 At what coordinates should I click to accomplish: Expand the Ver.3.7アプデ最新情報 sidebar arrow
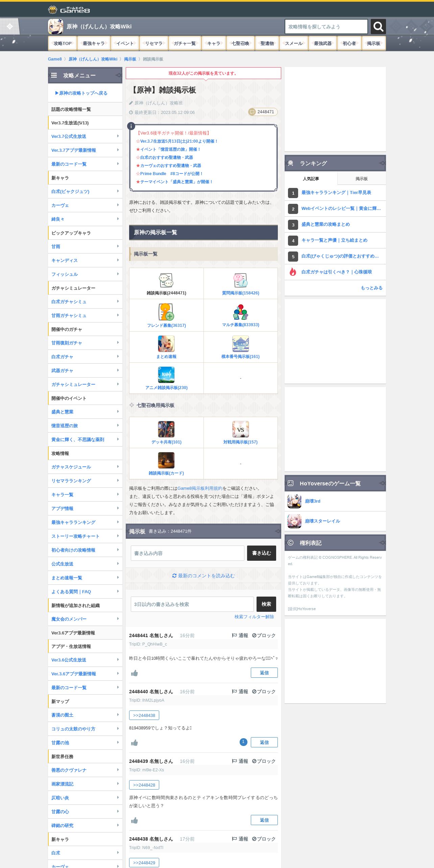[118, 150]
